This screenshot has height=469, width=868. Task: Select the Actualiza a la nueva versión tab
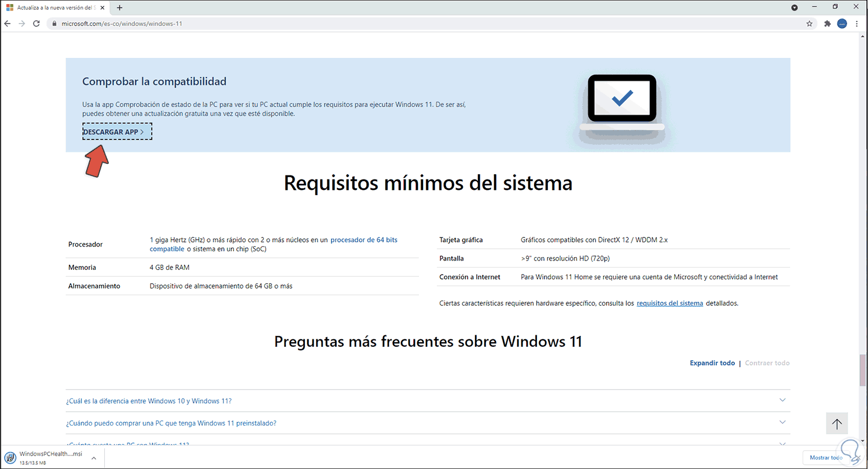tap(56, 8)
